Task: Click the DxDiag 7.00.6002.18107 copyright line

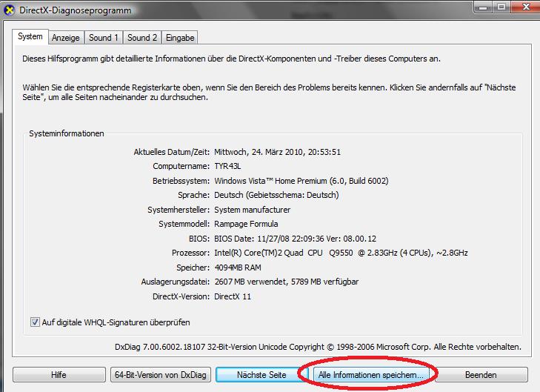Action: coord(318,347)
